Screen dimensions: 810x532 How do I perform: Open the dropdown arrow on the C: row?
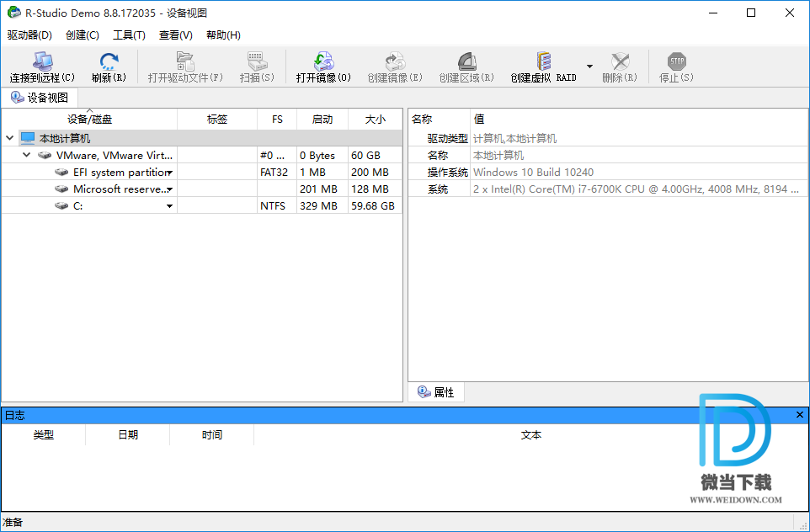click(169, 206)
